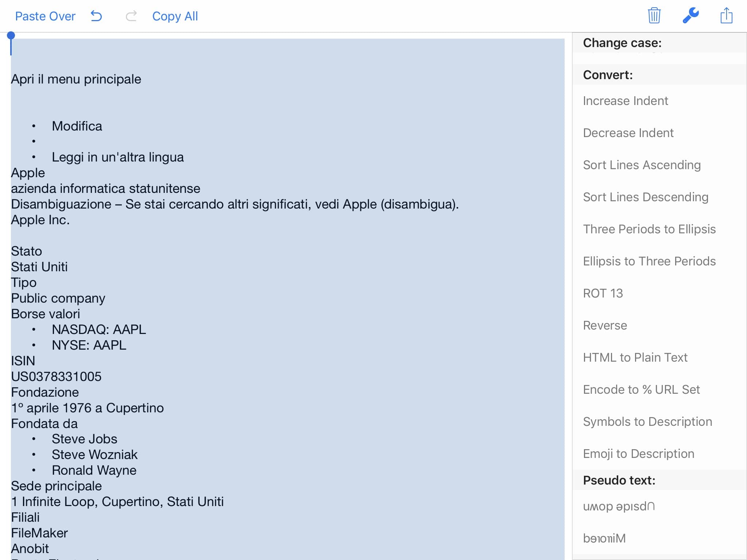Viewport: 747px width, 560px height.
Task: Tap the trash can icon
Action: [654, 16]
